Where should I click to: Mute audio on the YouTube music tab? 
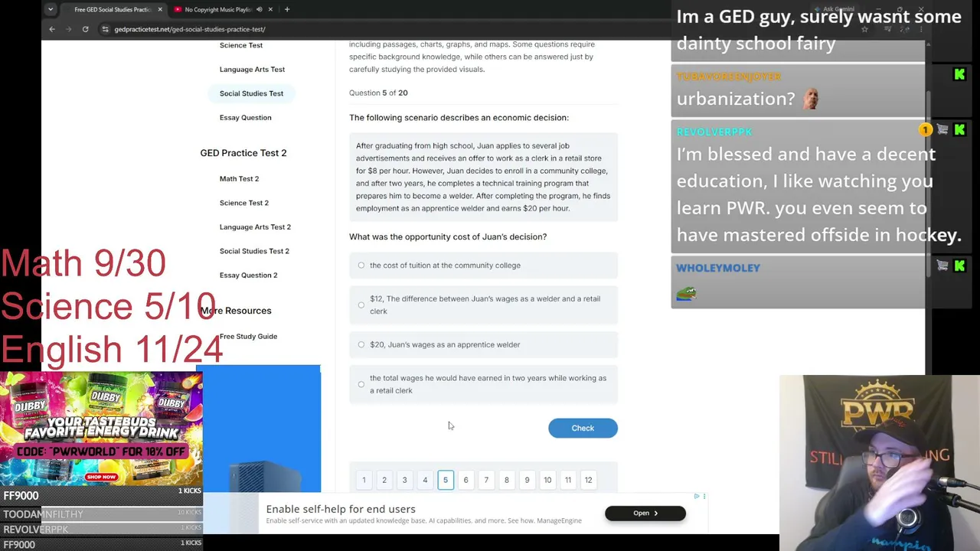pyautogui.click(x=259, y=9)
